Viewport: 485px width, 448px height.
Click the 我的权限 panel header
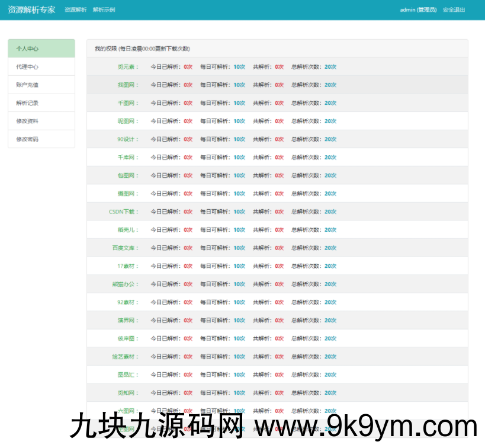tap(142, 49)
